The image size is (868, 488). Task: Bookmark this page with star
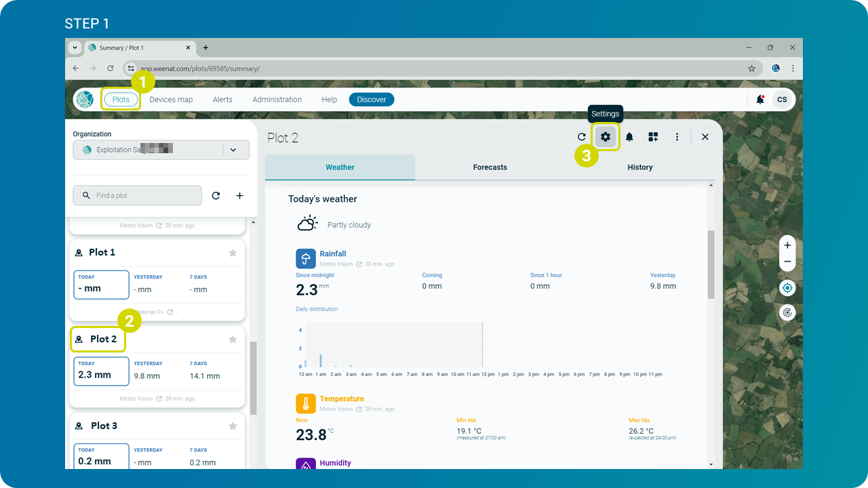click(x=751, y=68)
